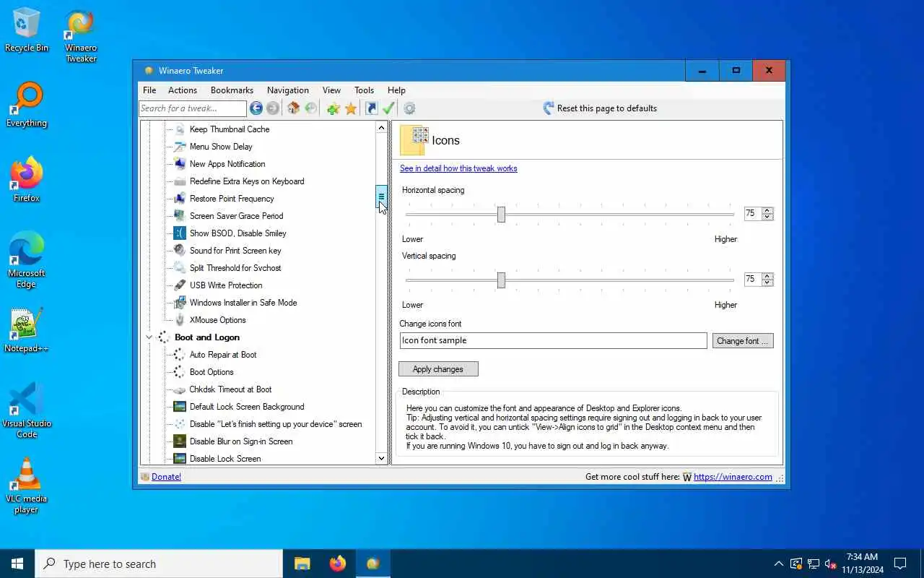
Task: Click the Windows Start button
Action: [17, 564]
